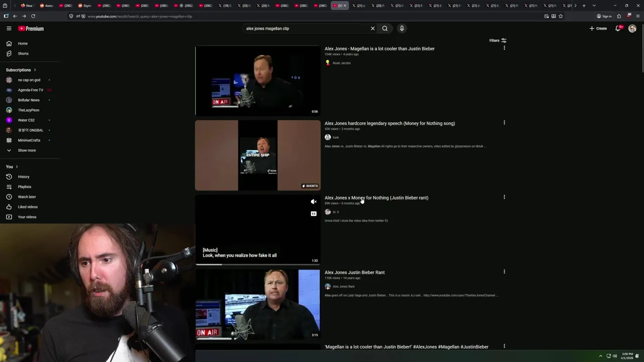Go back with the browser back arrow
This screenshot has height=362, width=644.
[x=15, y=16]
